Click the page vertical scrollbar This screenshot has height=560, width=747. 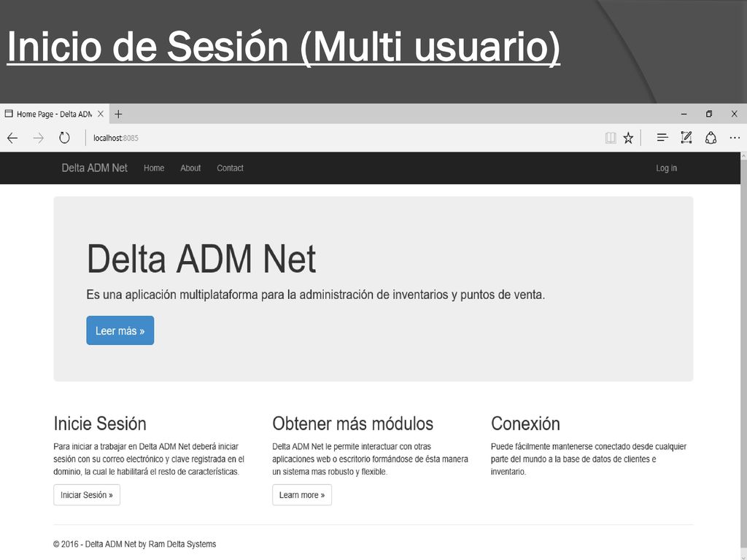click(x=743, y=355)
